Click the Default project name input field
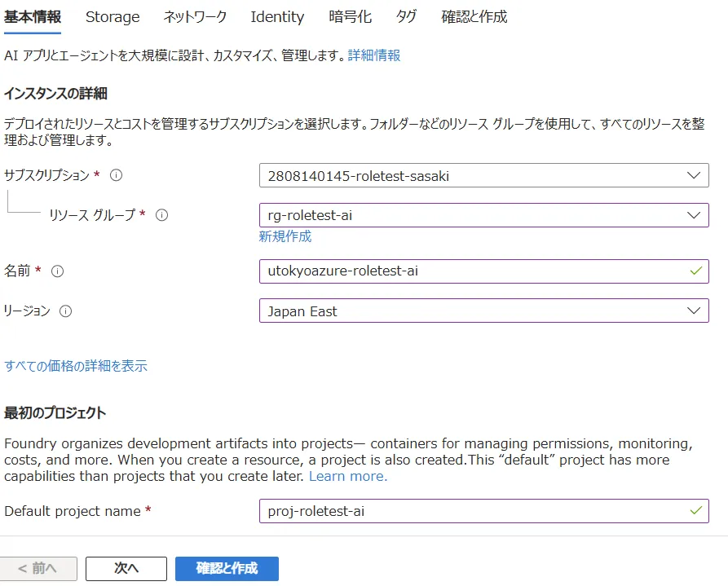Viewport: 728px width, 586px height. [x=473, y=511]
